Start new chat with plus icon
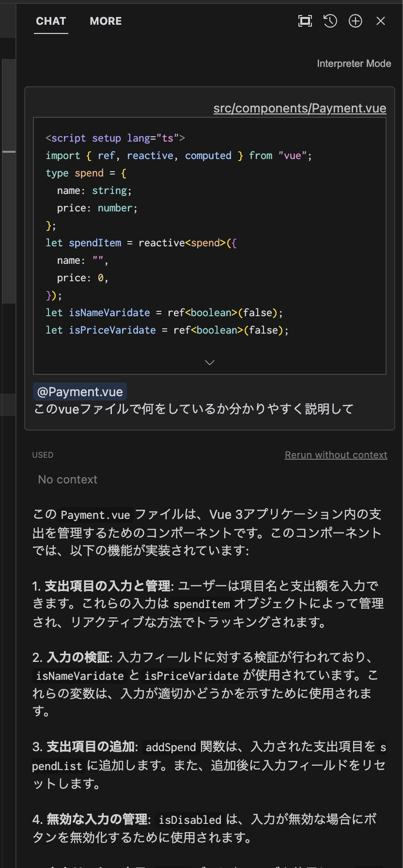Viewport: 403px width, 868px height. tap(356, 21)
